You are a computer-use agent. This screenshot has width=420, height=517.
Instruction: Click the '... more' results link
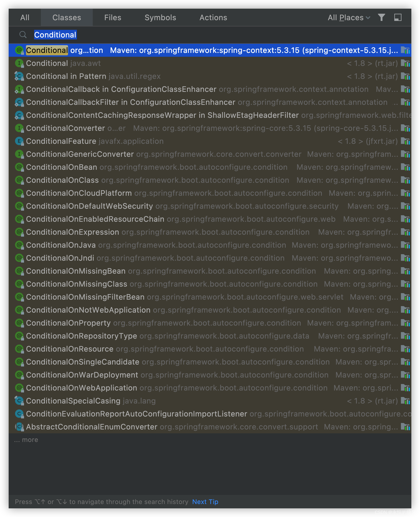26,440
